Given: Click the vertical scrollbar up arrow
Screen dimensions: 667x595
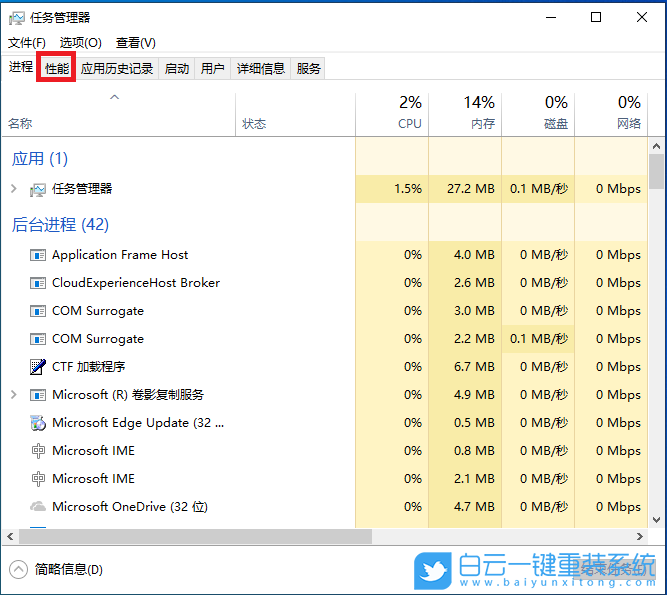Looking at the screenshot, I should (x=656, y=146).
